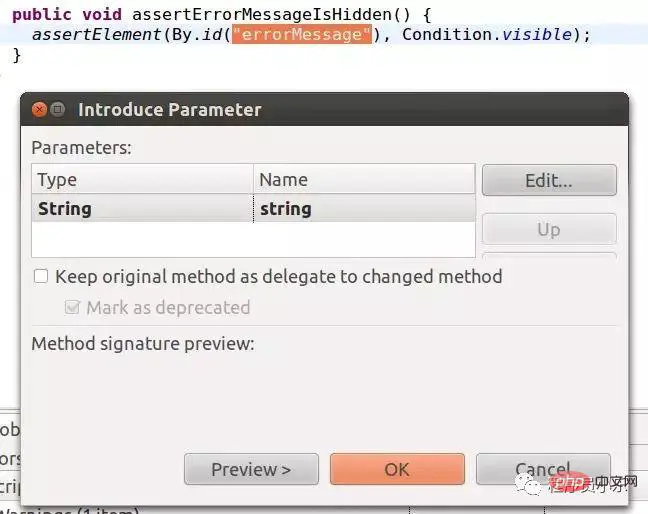Close the Introduce Parameter dialog
This screenshot has width=648, height=514.
(x=39, y=110)
